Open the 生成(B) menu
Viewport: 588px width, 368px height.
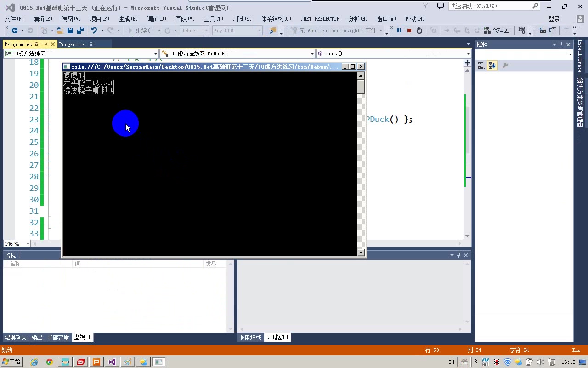tap(128, 19)
